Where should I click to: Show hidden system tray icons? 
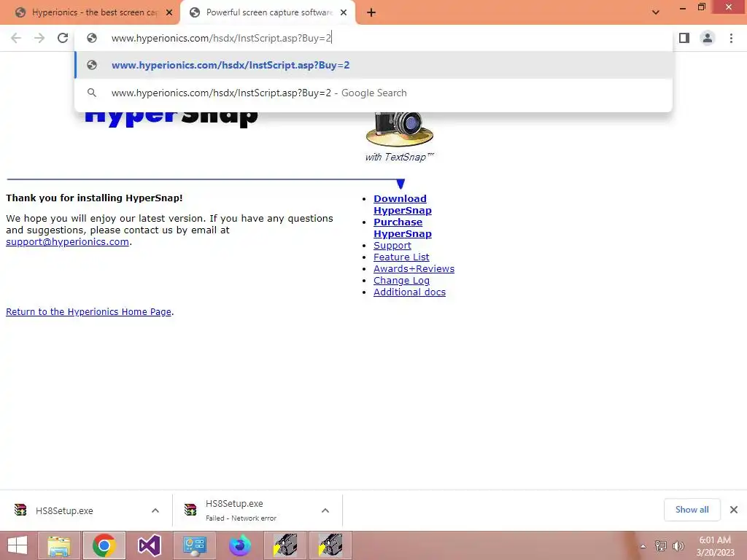click(x=643, y=546)
